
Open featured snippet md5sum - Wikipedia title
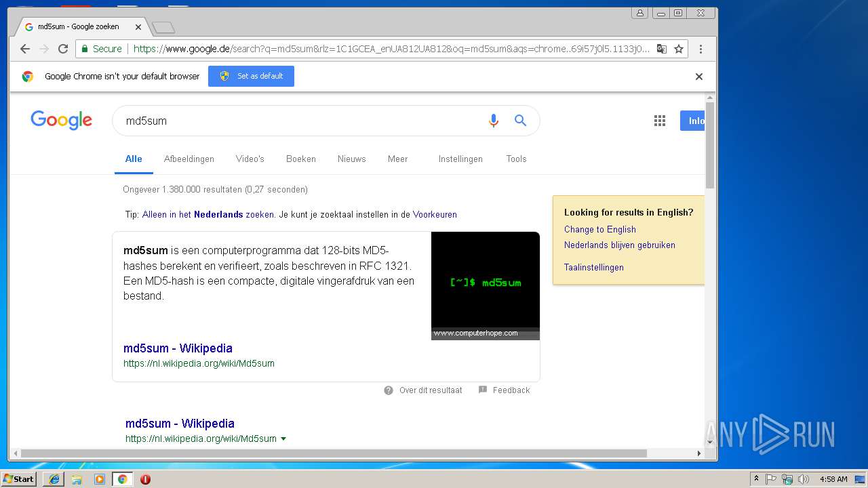[x=178, y=348]
